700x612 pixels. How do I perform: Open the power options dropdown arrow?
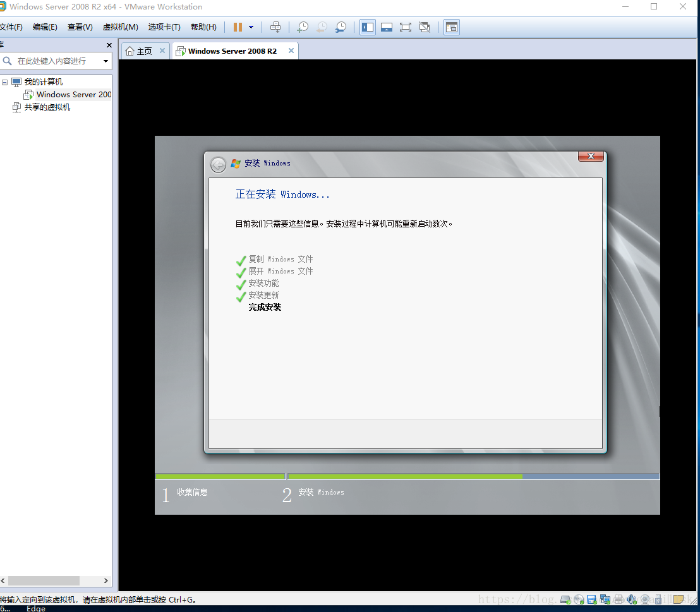coord(251,27)
